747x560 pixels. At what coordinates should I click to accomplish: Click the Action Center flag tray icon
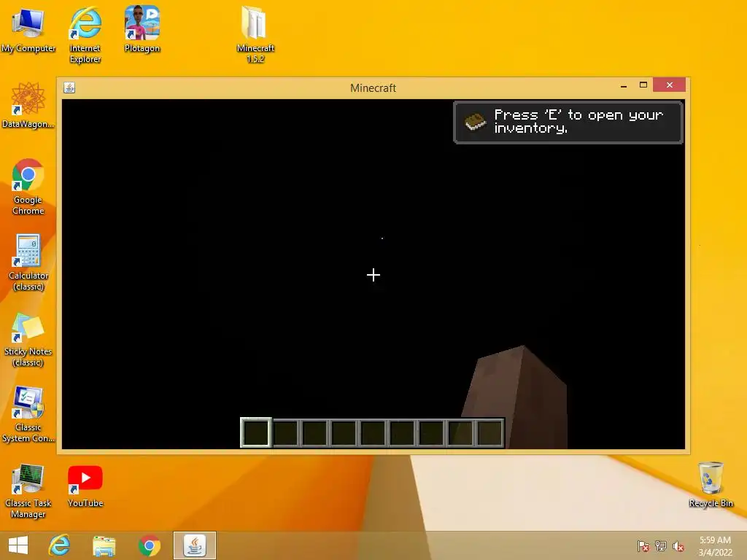point(643,545)
